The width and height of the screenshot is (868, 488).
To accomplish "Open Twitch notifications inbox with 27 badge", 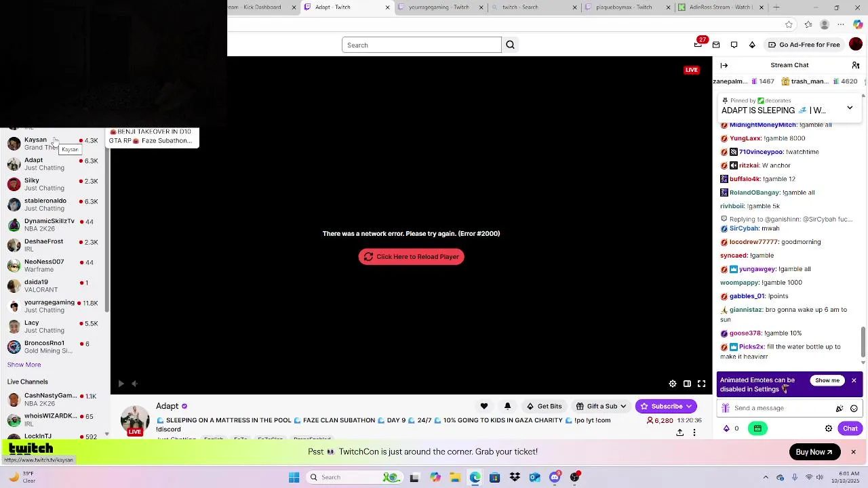I will pyautogui.click(x=698, y=45).
